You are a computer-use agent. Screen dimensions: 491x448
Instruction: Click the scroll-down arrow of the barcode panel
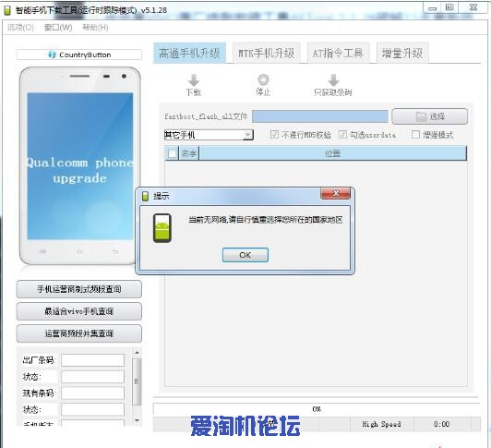[137, 420]
